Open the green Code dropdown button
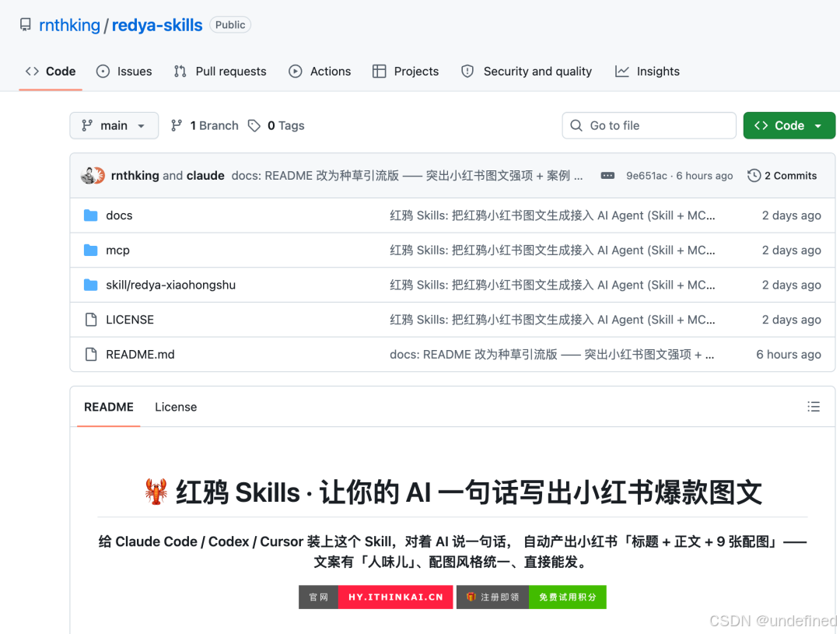The height and width of the screenshot is (634, 840). point(789,125)
